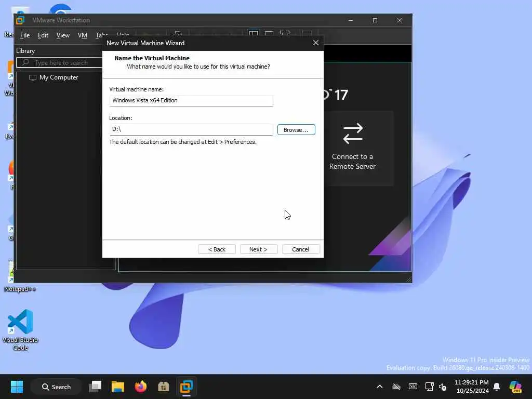This screenshot has width=532, height=399.
Task: Open the File menu in VMware Workstation
Action: [25, 35]
